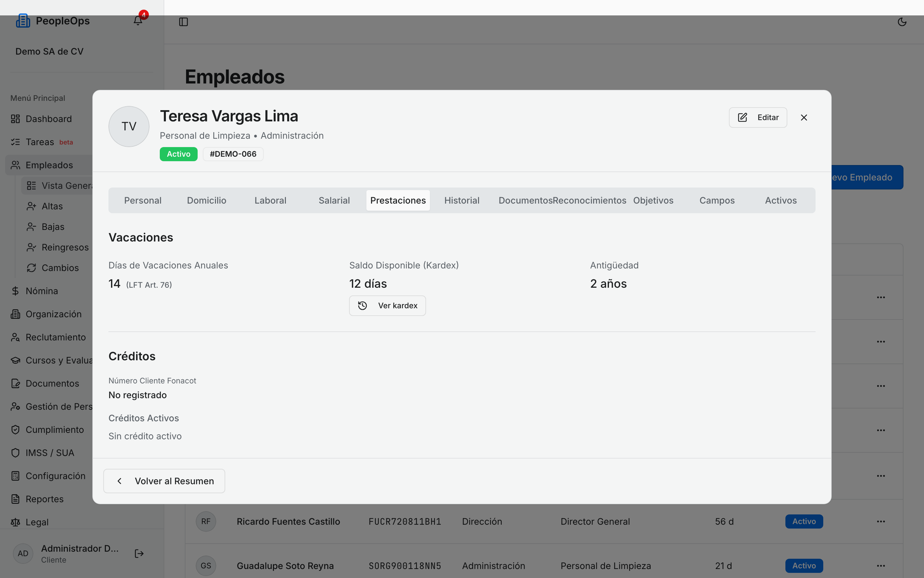Switch to dark mode moon icon
Viewport: 924px width, 578px height.
902,22
